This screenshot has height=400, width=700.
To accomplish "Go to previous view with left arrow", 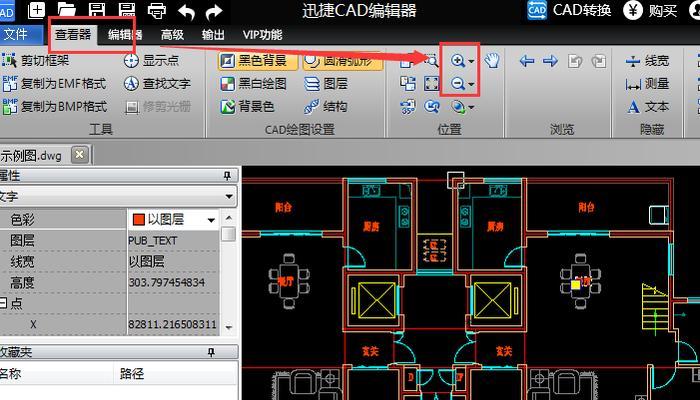I will pyautogui.click(x=527, y=61).
